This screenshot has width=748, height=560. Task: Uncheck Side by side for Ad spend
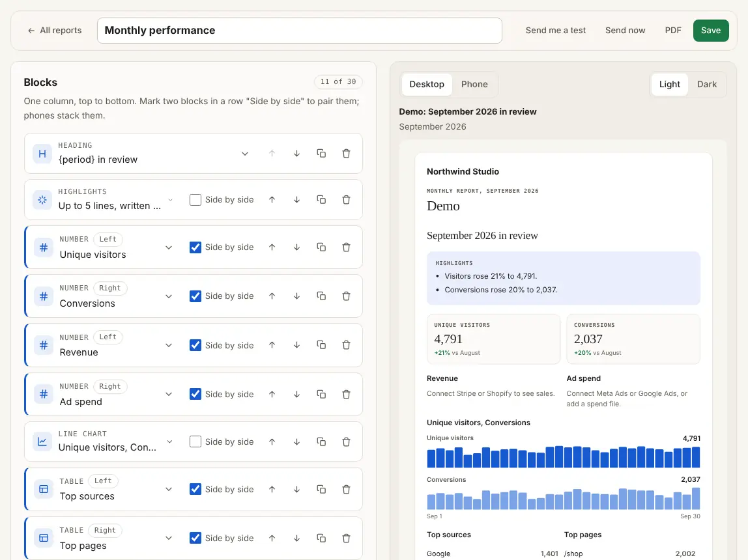[x=195, y=394]
